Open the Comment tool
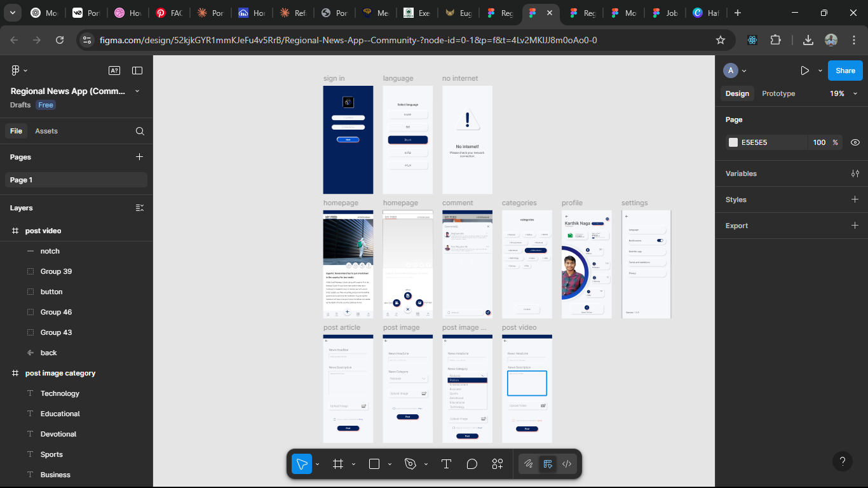 click(x=471, y=464)
